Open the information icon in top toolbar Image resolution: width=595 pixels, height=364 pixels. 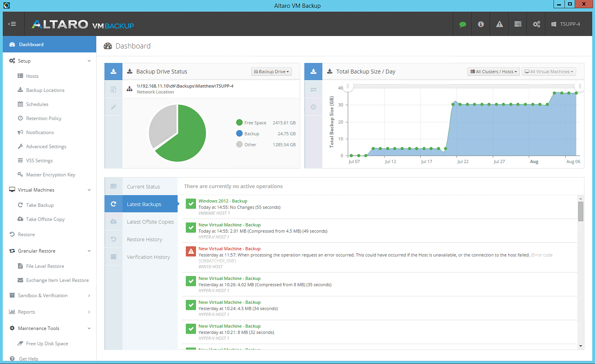click(x=481, y=24)
